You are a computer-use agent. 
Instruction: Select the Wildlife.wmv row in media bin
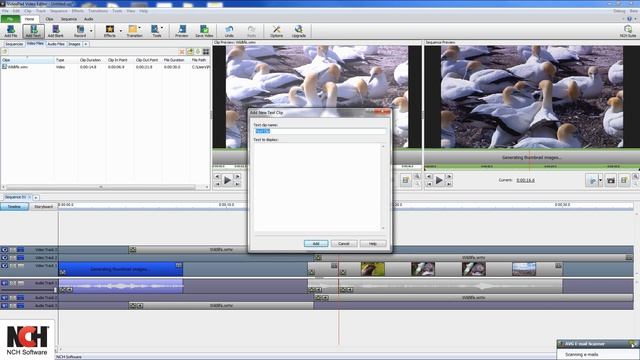[105, 67]
